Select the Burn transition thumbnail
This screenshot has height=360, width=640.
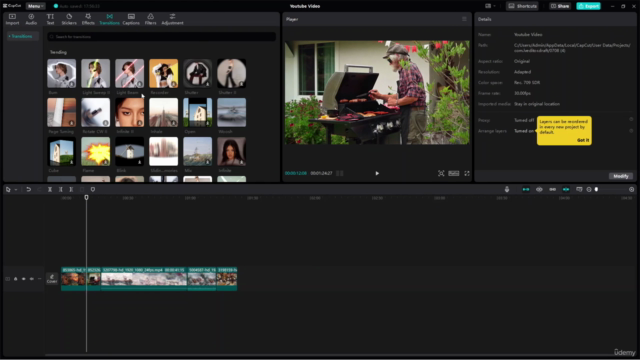[62, 73]
